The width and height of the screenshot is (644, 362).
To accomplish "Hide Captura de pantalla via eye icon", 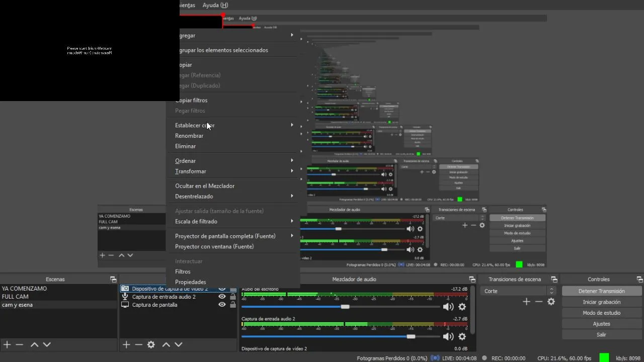I will [222, 305].
